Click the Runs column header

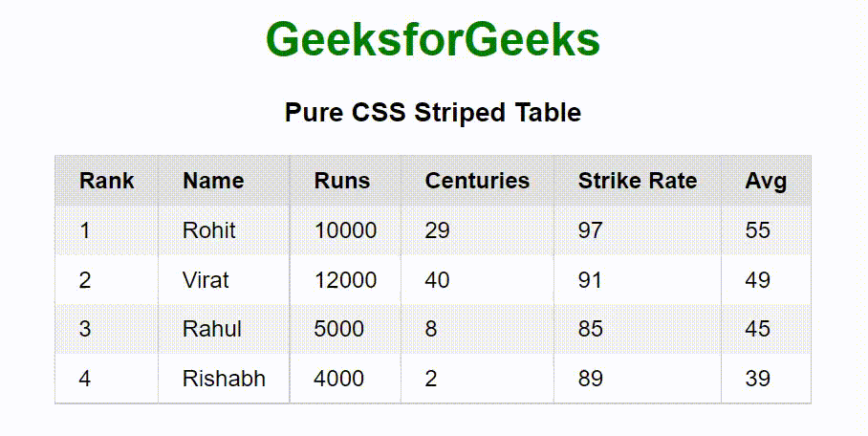coord(342,181)
